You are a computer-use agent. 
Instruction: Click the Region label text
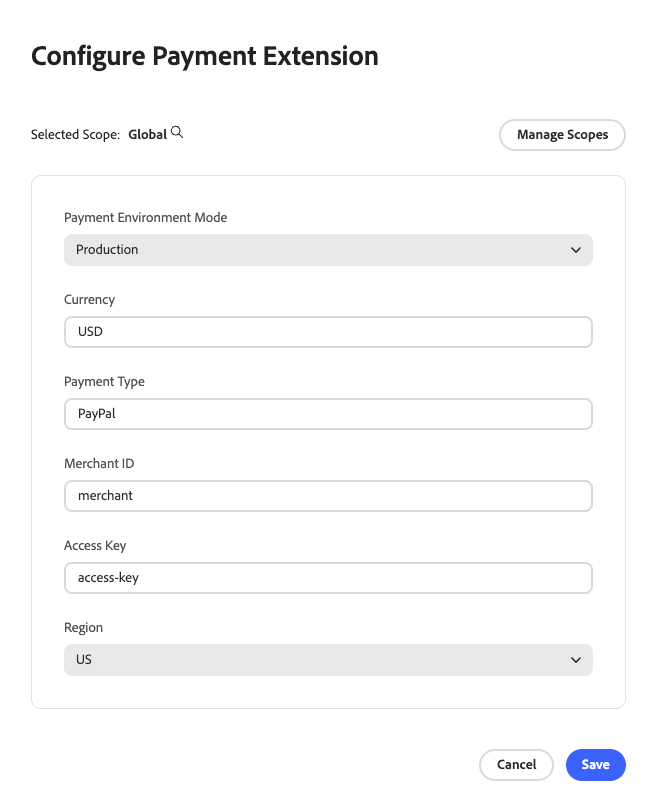pyautogui.click(x=83, y=628)
